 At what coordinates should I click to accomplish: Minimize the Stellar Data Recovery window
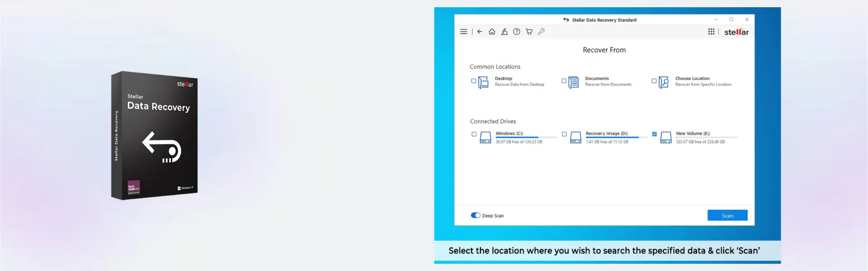[x=716, y=19]
